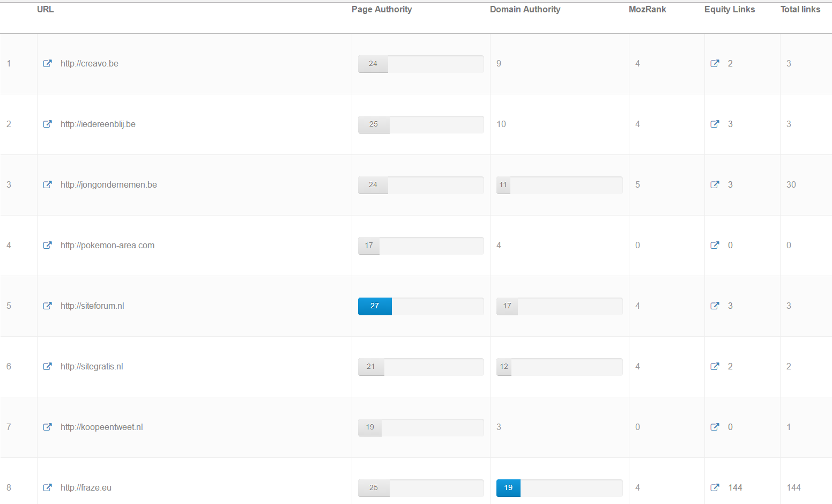Open external link icon for creavo.be
832x504 pixels.
(48, 63)
